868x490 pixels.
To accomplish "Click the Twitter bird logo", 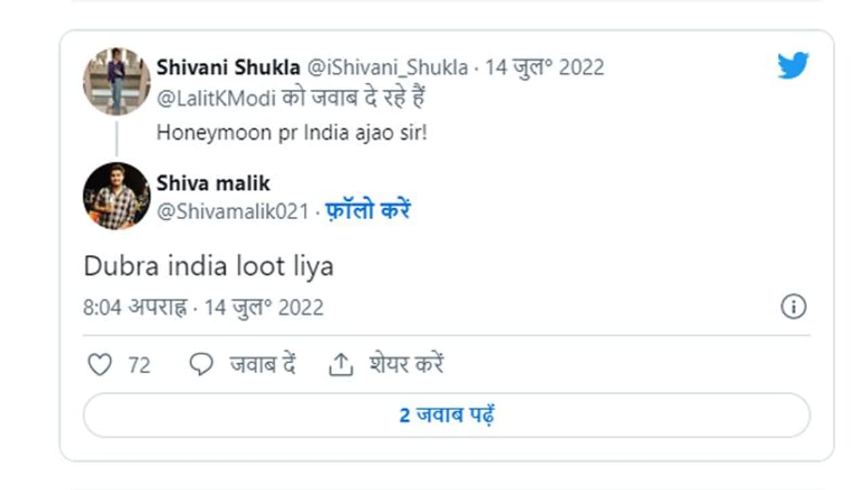I will [x=793, y=66].
